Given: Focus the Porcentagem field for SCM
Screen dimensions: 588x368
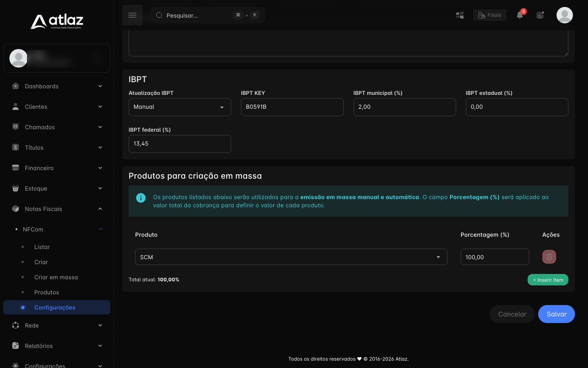Looking at the screenshot, I should 495,257.
